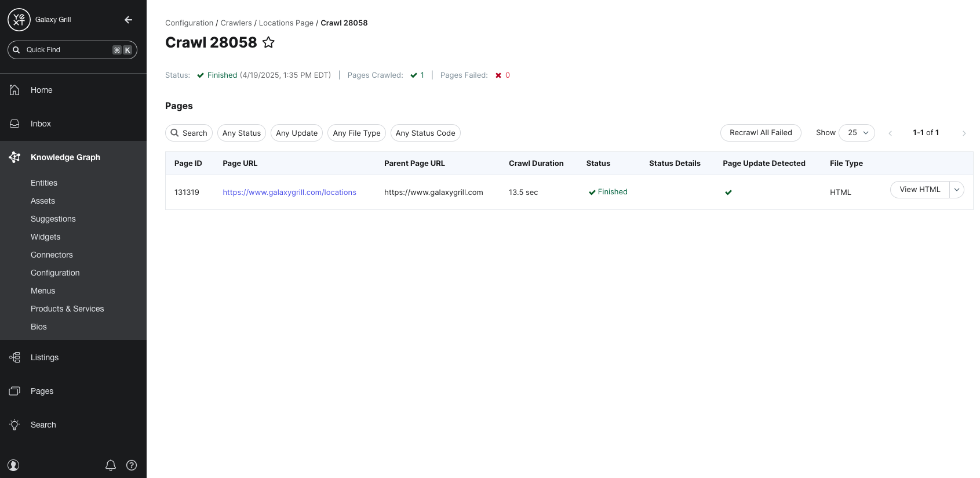Click the Search lightbulb icon
Image resolution: width=980 pixels, height=478 pixels.
14,425
